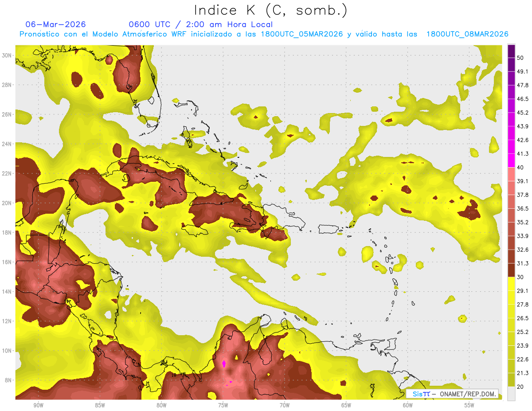Click the time text "0600 UTC / 2:00 am Hora Local"
The height and width of the screenshot is (411, 532).
(200, 24)
